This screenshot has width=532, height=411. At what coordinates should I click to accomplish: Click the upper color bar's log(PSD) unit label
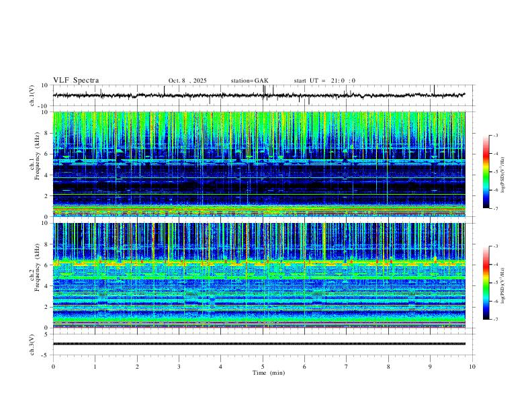502,175
